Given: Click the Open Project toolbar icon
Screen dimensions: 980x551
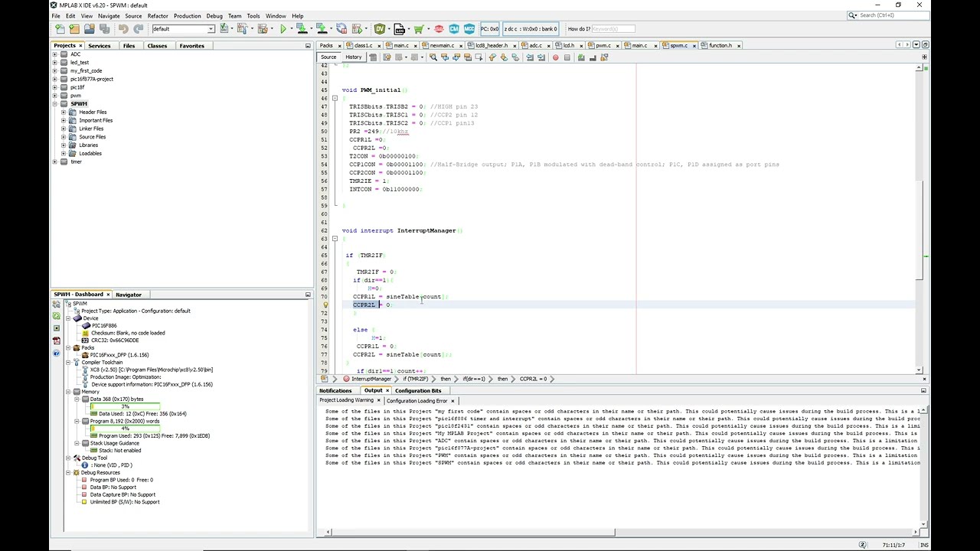Looking at the screenshot, I should click(x=89, y=29).
